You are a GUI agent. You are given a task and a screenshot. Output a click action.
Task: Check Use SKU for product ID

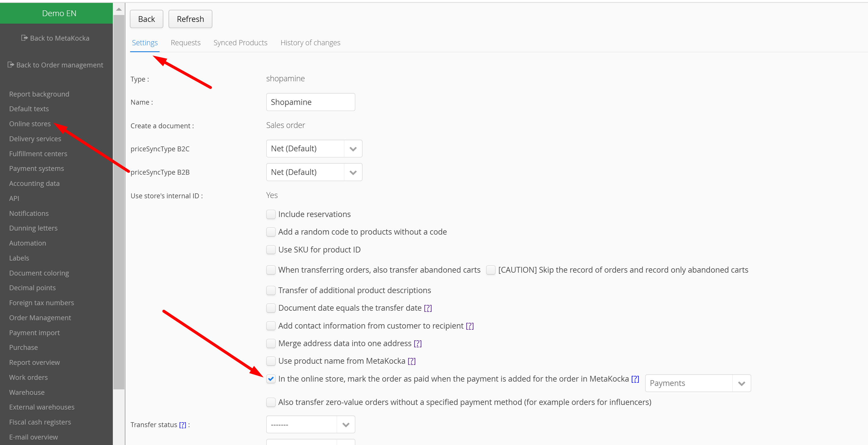271,250
